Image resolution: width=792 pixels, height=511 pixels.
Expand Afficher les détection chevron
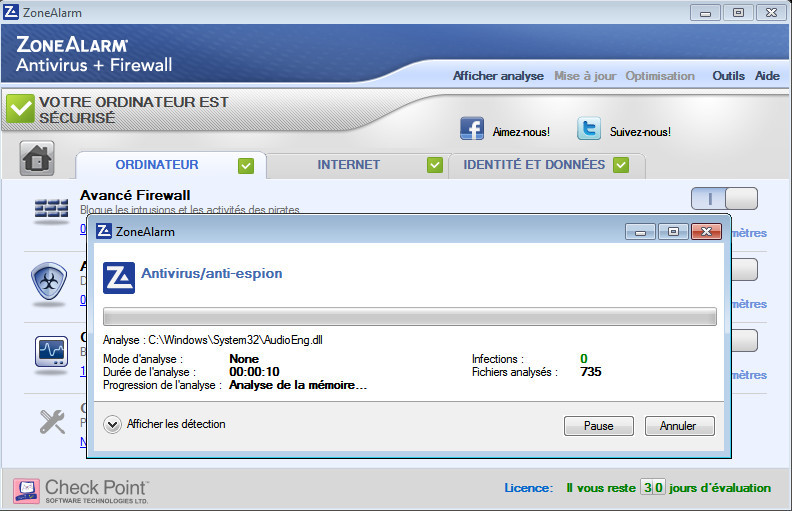112,424
